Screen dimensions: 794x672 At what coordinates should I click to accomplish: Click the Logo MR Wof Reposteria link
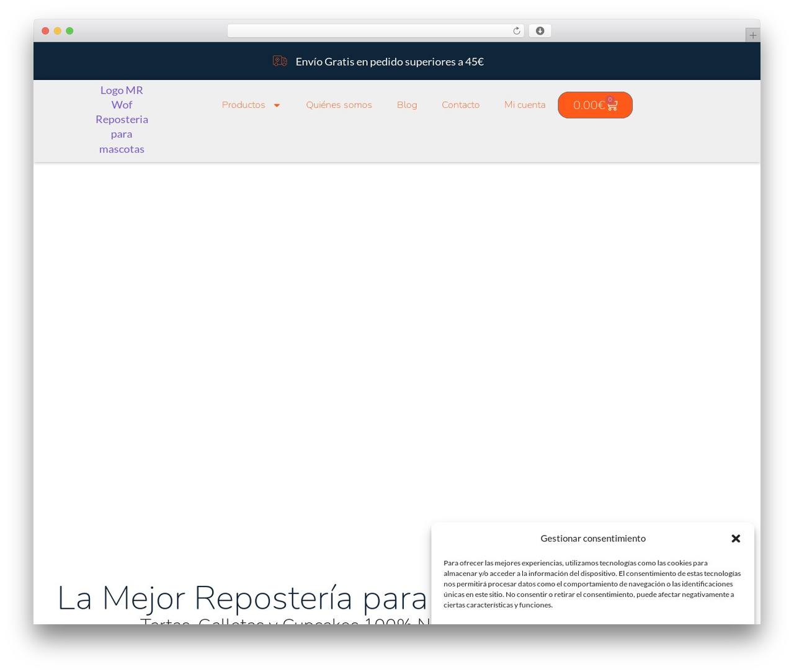[122, 120]
